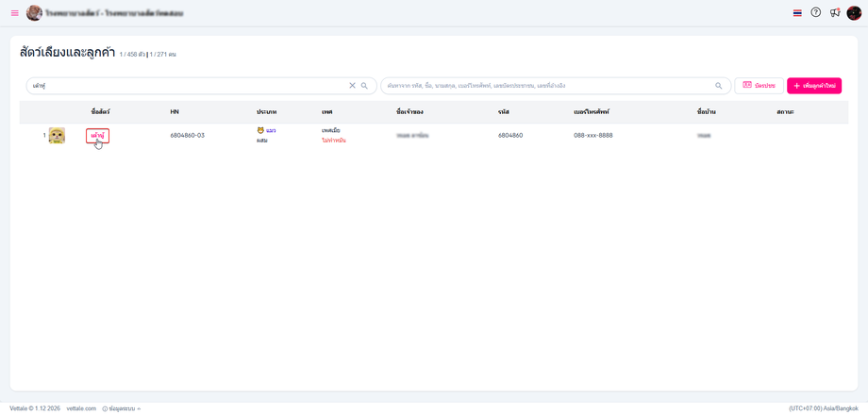
Task: Clear the pet search field
Action: (353, 86)
